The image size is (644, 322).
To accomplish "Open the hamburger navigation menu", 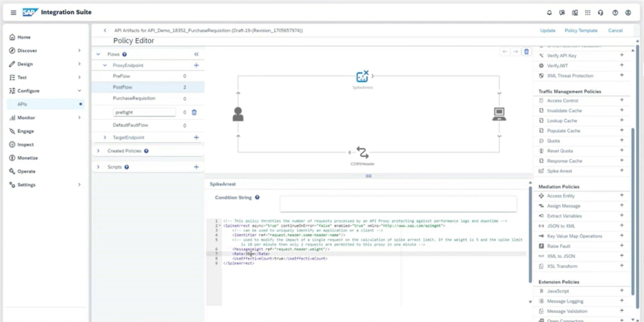I will point(13,12).
